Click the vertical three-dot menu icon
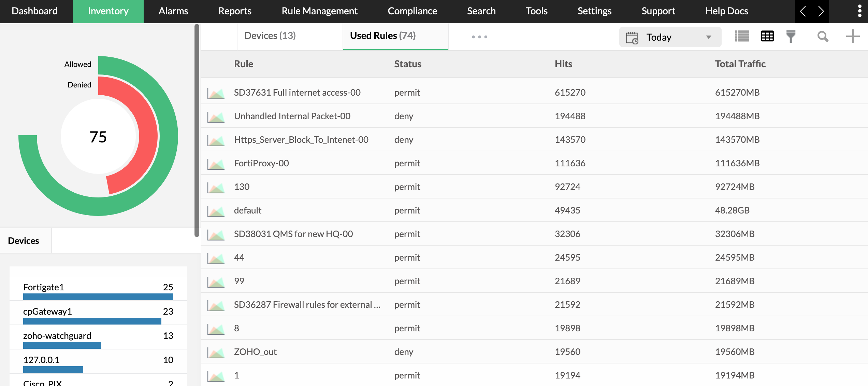Screen dimensions: 868x386 coord(859,11)
